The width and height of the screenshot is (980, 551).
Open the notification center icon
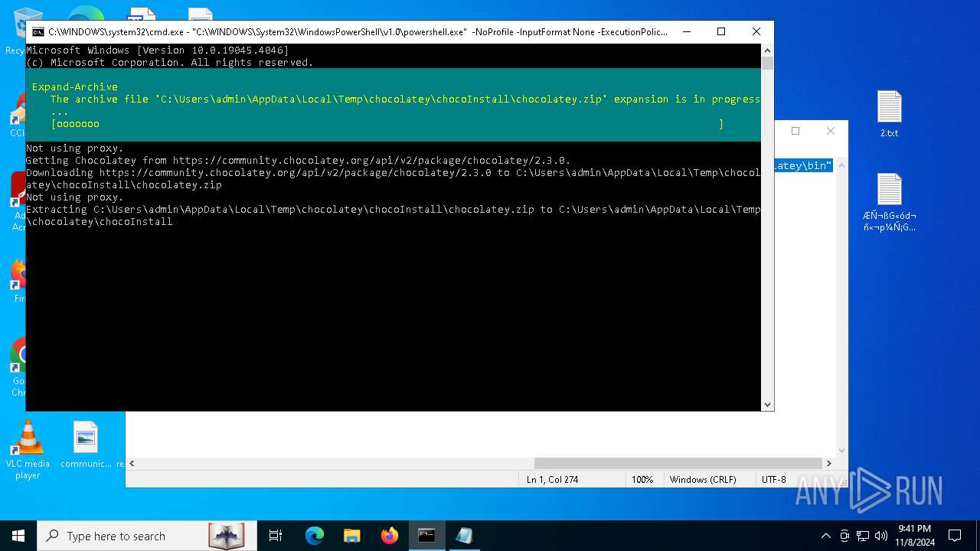pyautogui.click(x=955, y=536)
